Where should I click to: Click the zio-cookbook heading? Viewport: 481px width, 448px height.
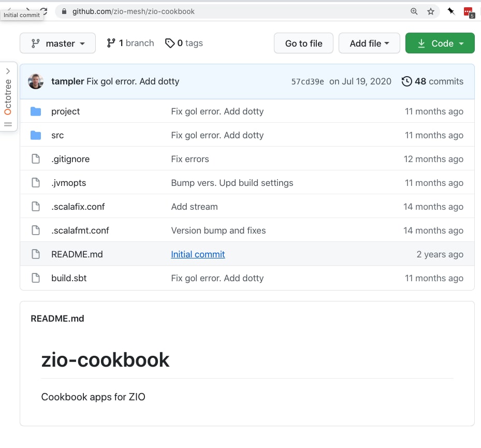point(105,359)
